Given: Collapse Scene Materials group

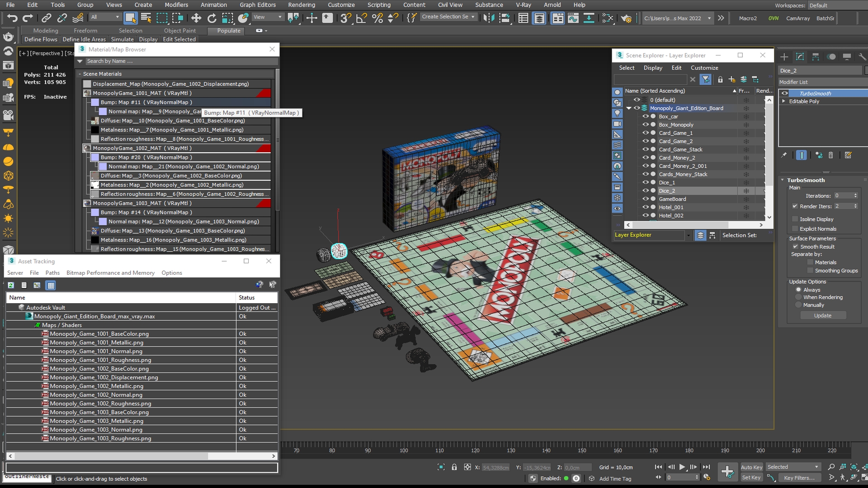Looking at the screenshot, I should (80, 74).
